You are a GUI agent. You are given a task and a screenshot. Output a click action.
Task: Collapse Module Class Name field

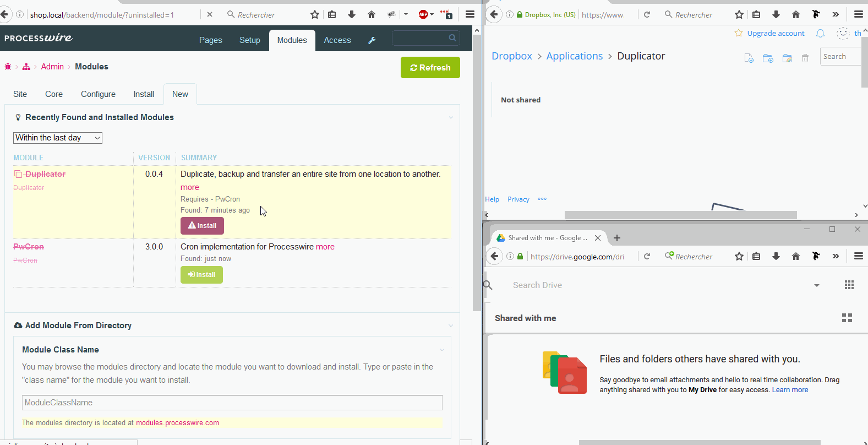442,350
